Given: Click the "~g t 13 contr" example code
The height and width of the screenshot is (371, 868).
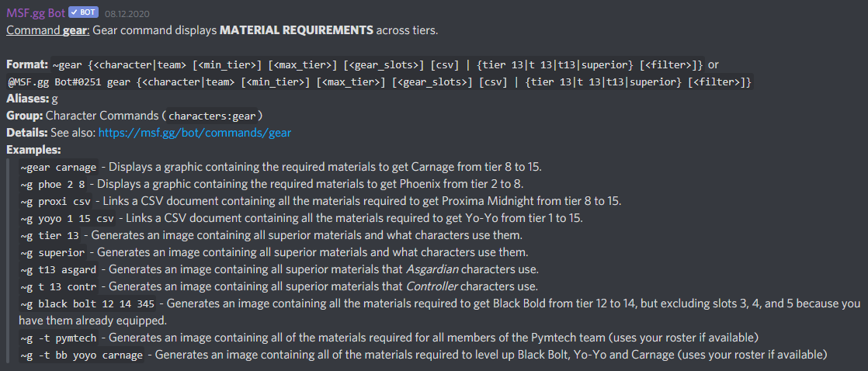Looking at the screenshot, I should [x=59, y=286].
